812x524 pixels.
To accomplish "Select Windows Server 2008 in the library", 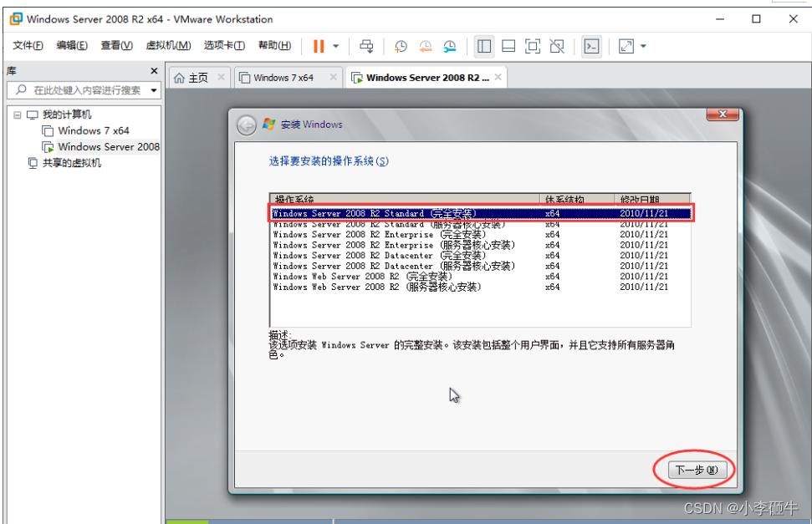I will (x=109, y=146).
